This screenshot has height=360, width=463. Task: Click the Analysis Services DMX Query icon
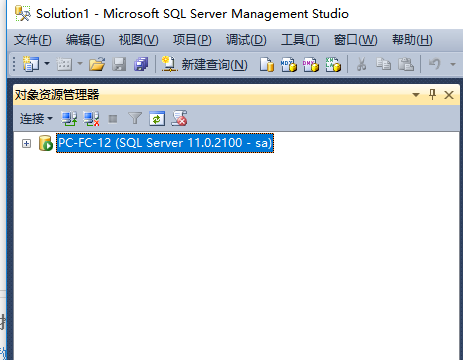[x=311, y=64]
